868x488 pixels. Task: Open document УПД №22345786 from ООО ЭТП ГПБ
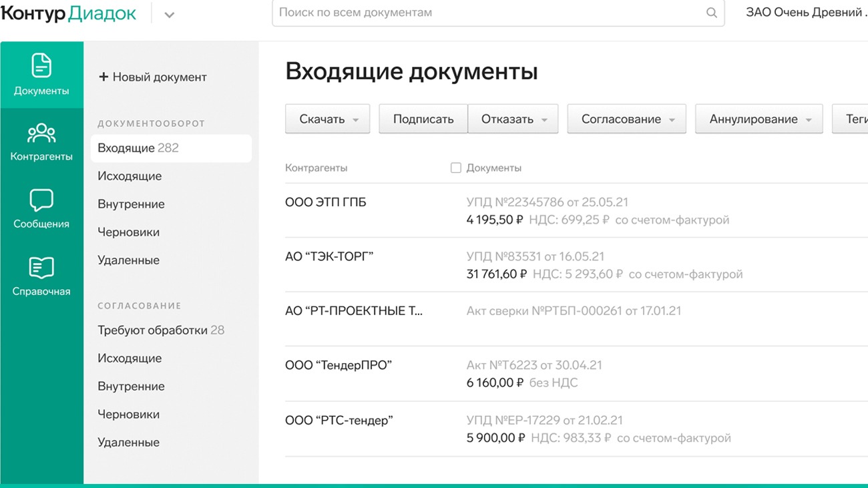[547, 202]
